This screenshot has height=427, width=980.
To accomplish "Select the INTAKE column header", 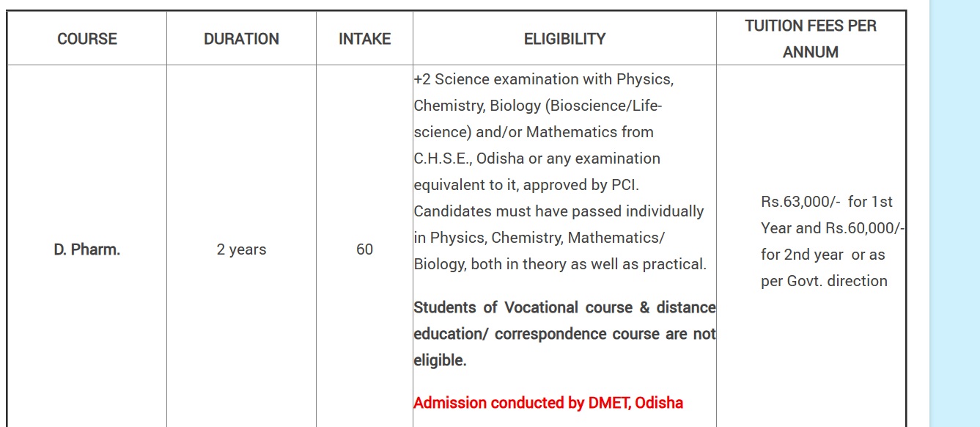I will [x=364, y=39].
